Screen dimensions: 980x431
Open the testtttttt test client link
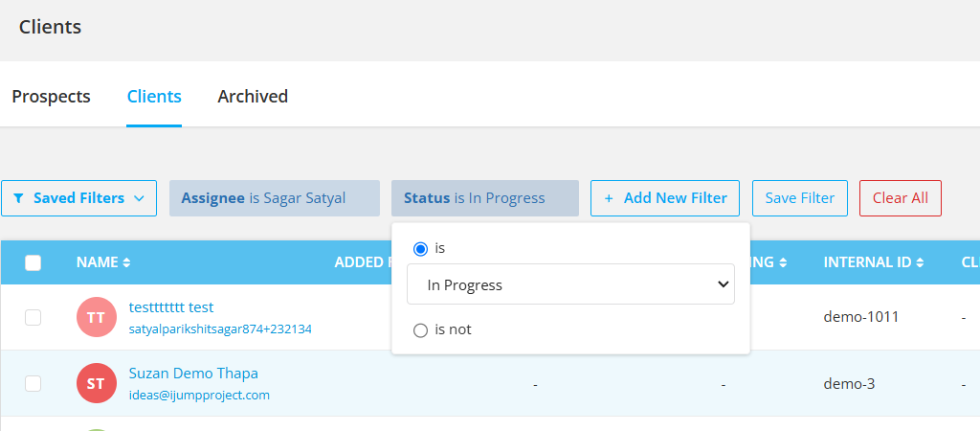(x=171, y=307)
